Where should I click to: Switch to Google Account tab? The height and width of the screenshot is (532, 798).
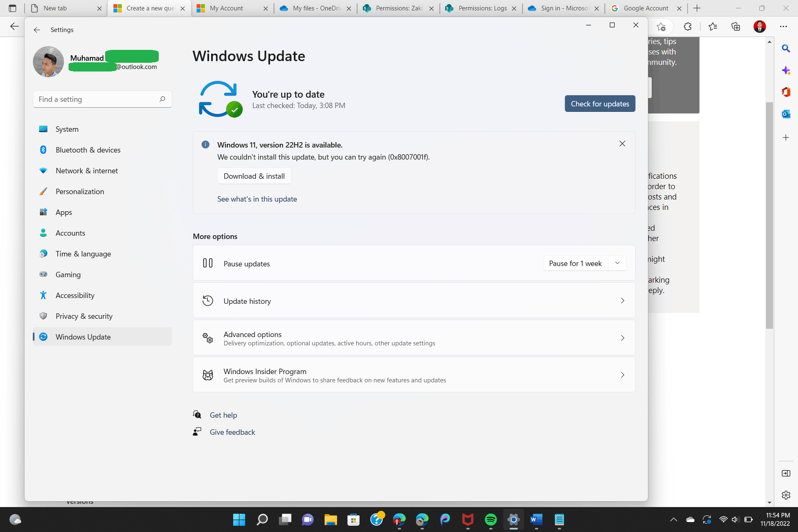click(647, 8)
